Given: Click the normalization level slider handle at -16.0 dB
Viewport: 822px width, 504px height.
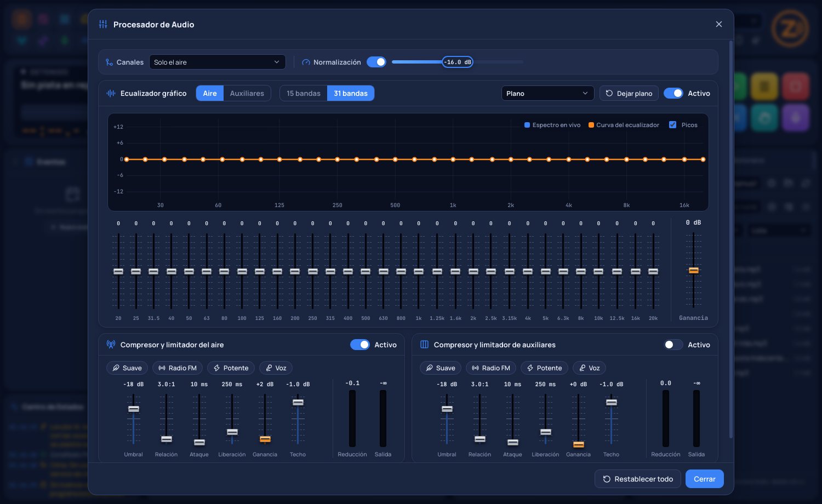Looking at the screenshot, I should click(458, 62).
